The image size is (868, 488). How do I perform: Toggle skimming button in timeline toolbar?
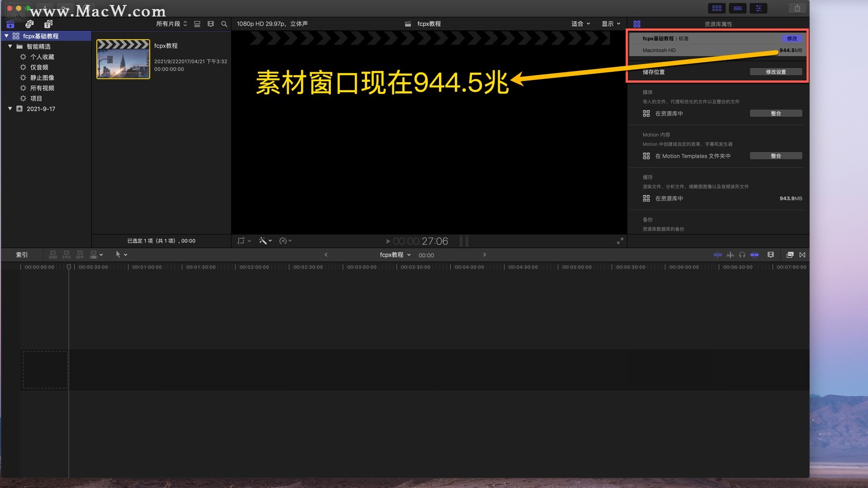pyautogui.click(x=717, y=255)
